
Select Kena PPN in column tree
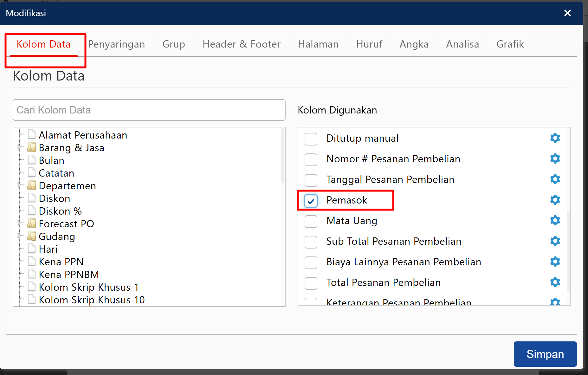pos(61,262)
